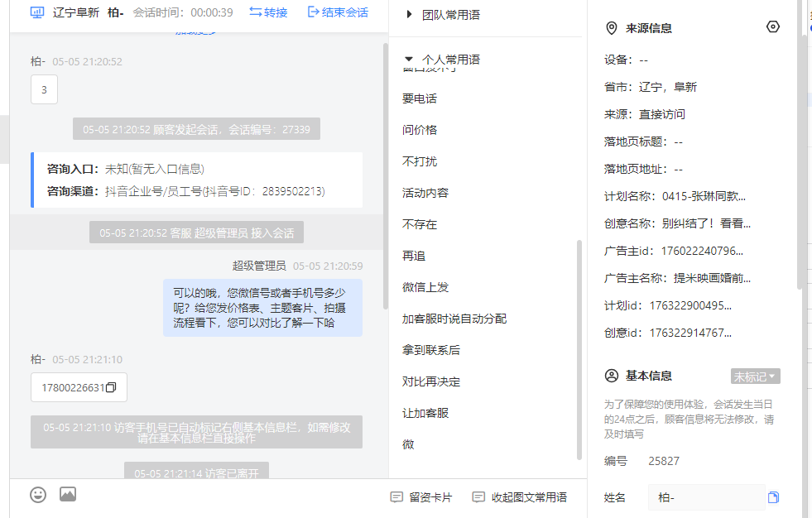Click the 创意id value 176322914767

point(690,333)
